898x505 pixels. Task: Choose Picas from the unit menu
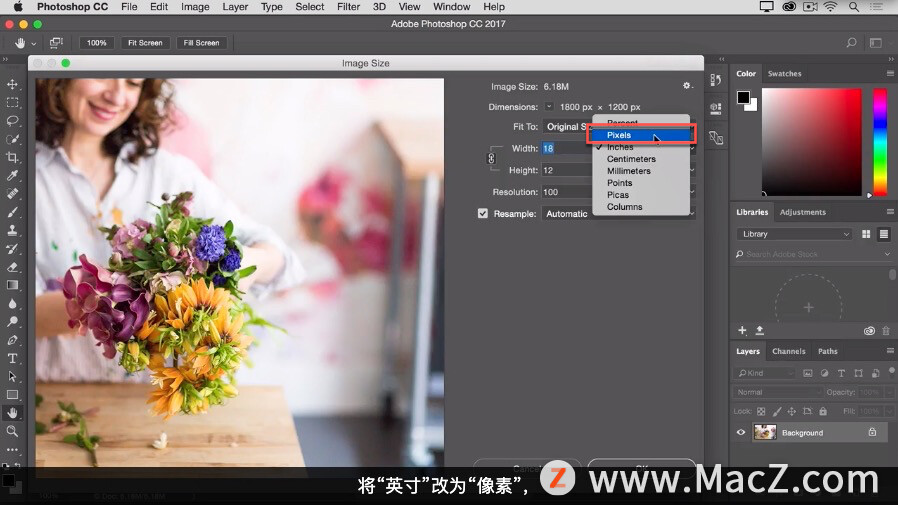641,195
